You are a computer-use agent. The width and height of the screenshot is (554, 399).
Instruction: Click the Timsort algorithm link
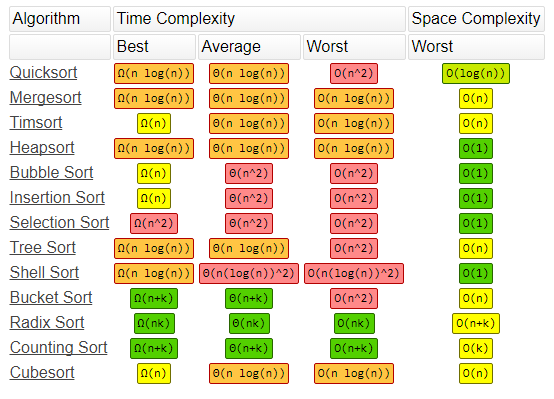pyautogui.click(x=36, y=123)
